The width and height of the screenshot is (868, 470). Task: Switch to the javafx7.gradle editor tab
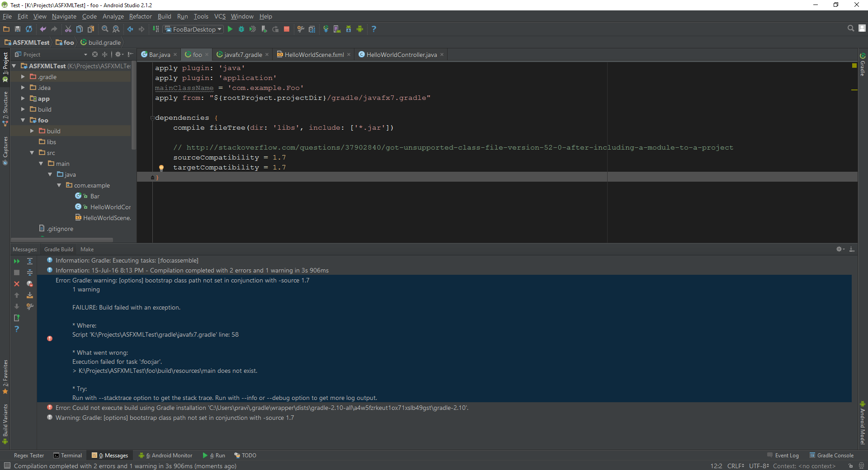tap(243, 55)
